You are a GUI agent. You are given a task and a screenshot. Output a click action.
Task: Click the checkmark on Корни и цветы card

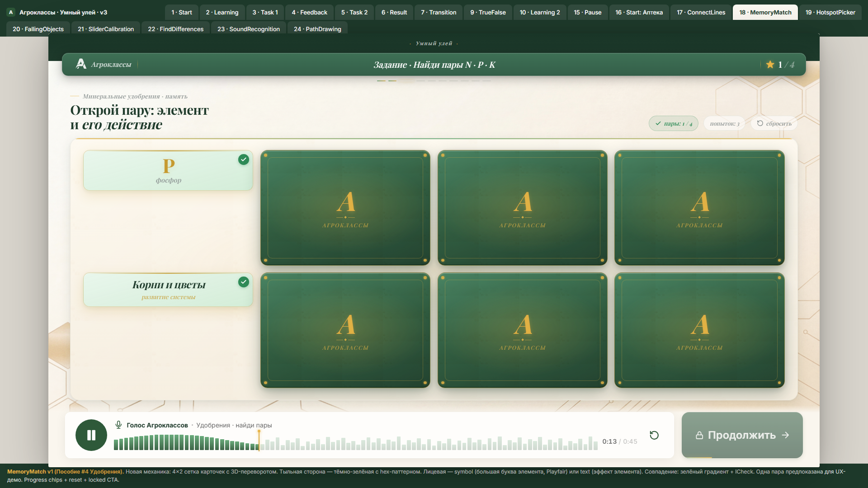[244, 282]
